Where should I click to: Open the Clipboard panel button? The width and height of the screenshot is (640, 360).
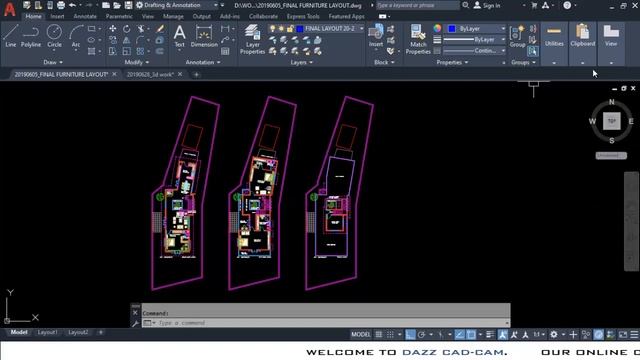point(582,43)
